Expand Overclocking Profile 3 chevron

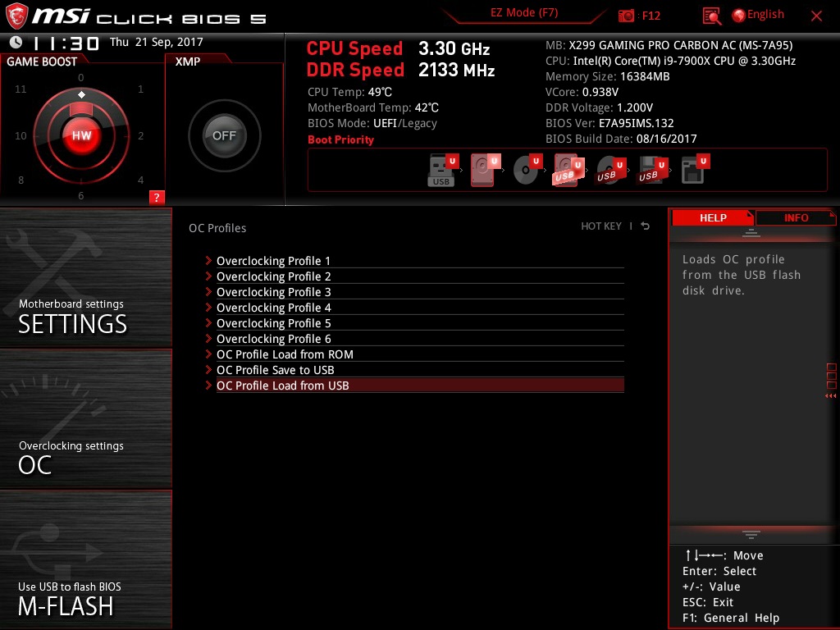[208, 291]
